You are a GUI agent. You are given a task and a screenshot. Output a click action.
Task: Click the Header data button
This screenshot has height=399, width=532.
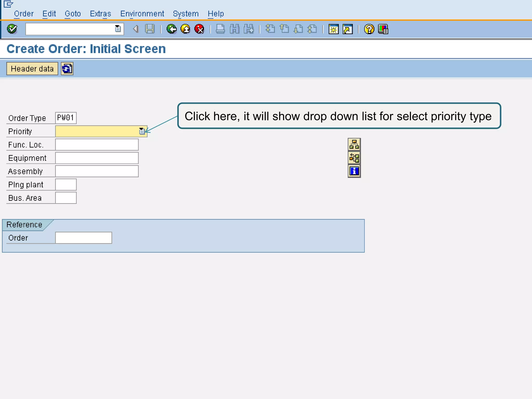[x=32, y=69]
